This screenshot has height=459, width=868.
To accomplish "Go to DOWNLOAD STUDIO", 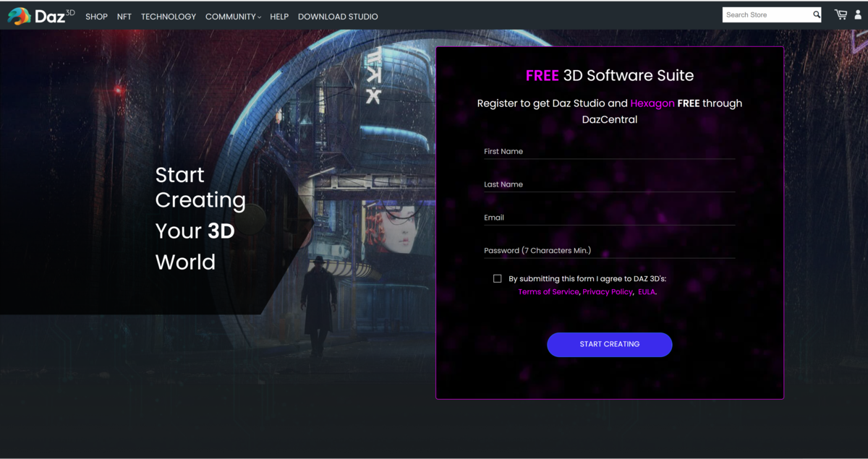I will [338, 17].
